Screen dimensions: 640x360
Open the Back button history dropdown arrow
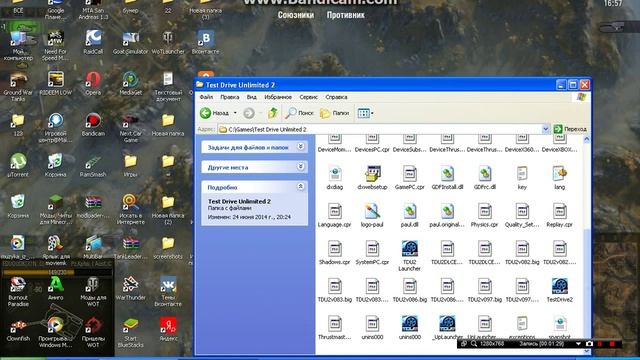(235, 113)
